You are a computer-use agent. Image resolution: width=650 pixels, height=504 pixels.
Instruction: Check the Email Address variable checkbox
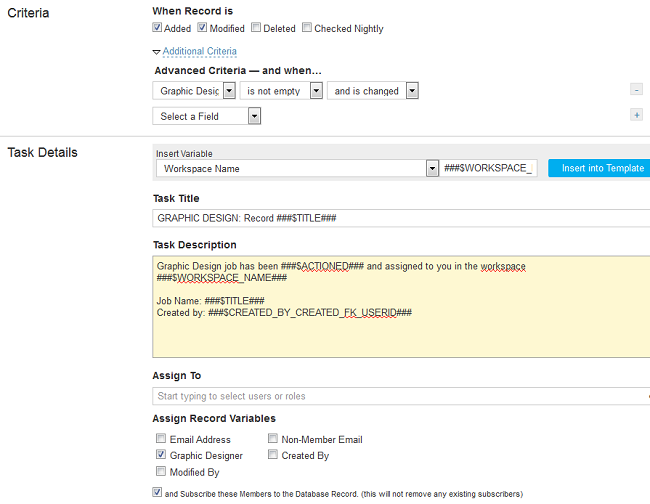pyautogui.click(x=161, y=439)
